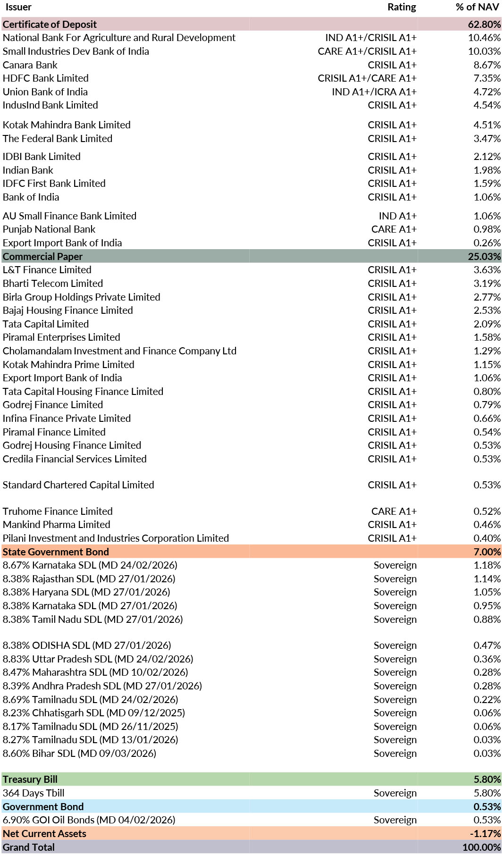
Task: Click the Grand Total row label
Action: (x=29, y=847)
